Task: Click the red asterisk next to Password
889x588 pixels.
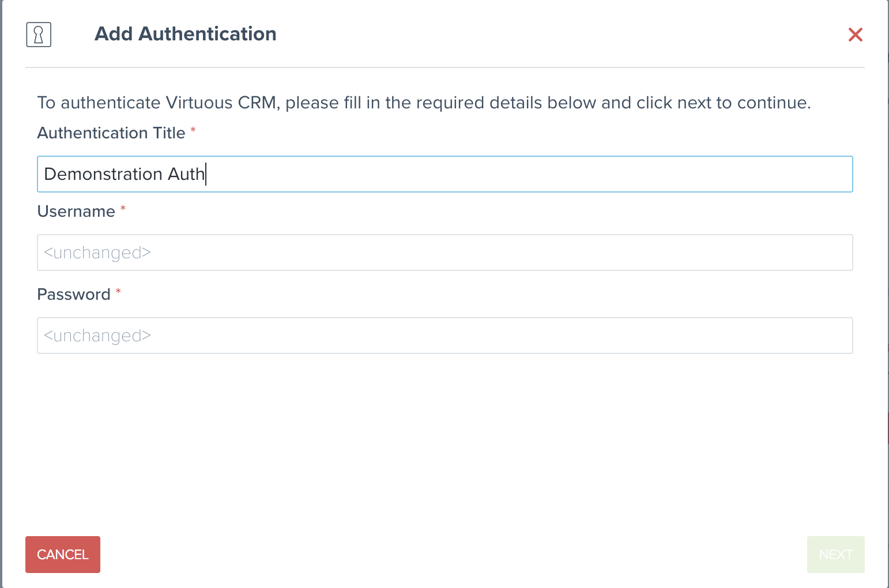Action: coord(118,291)
